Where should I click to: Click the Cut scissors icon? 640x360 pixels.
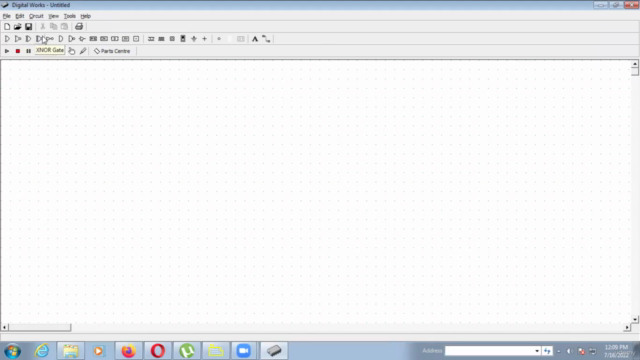tap(42, 27)
